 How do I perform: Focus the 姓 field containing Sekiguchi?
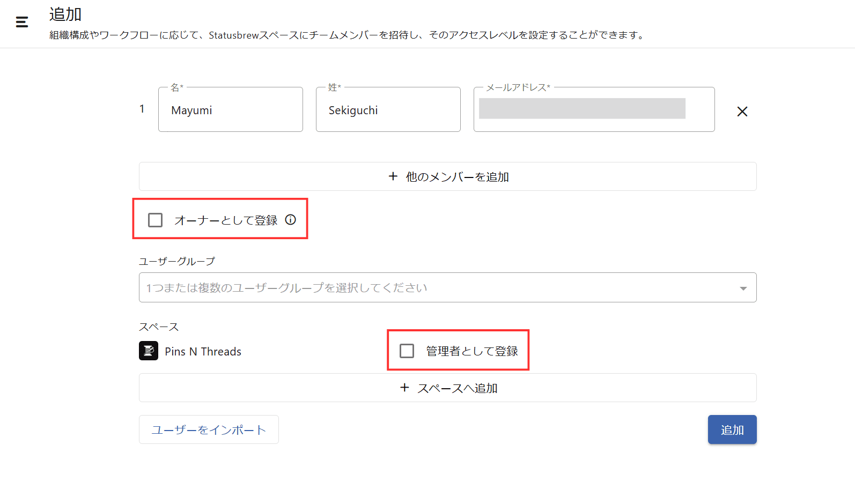388,110
